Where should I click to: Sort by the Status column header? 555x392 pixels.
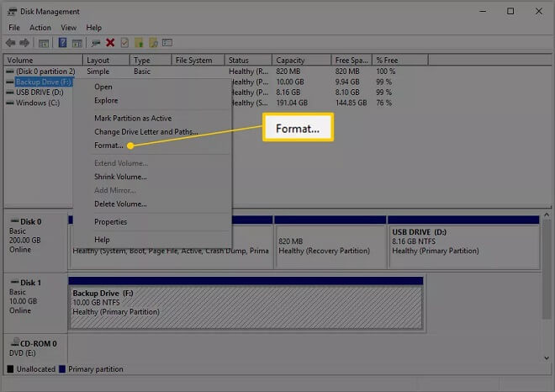[x=239, y=61]
